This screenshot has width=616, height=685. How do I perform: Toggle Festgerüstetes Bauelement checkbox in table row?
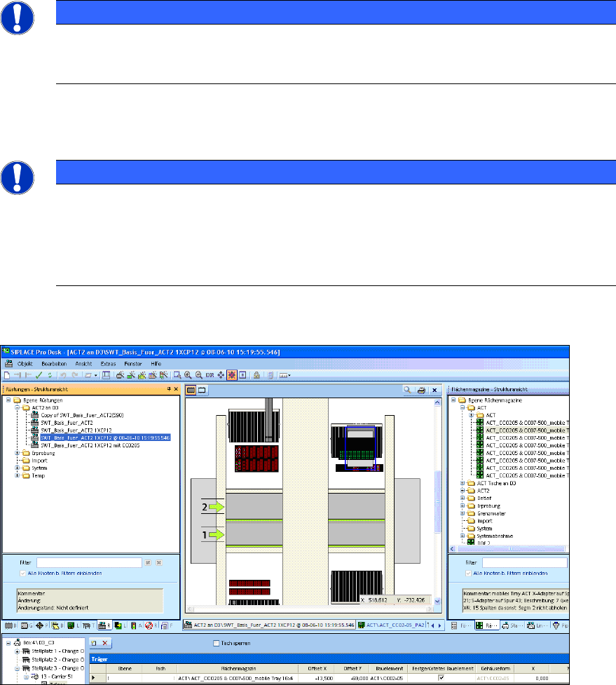[x=442, y=677]
